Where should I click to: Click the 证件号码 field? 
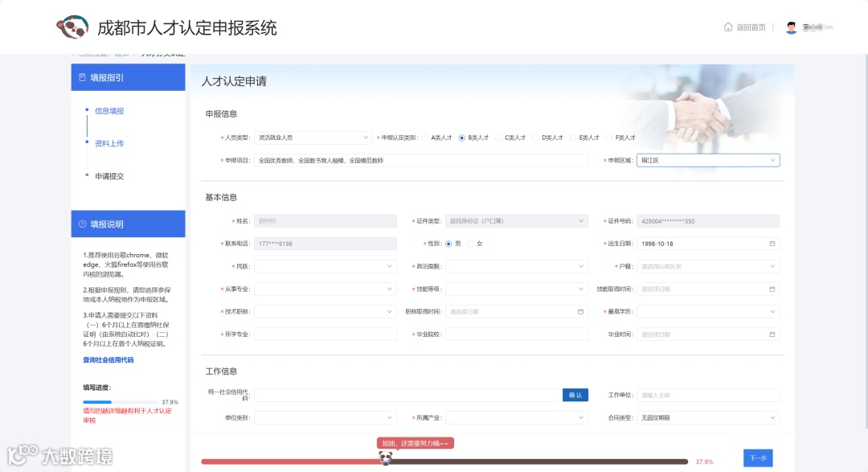pos(708,221)
